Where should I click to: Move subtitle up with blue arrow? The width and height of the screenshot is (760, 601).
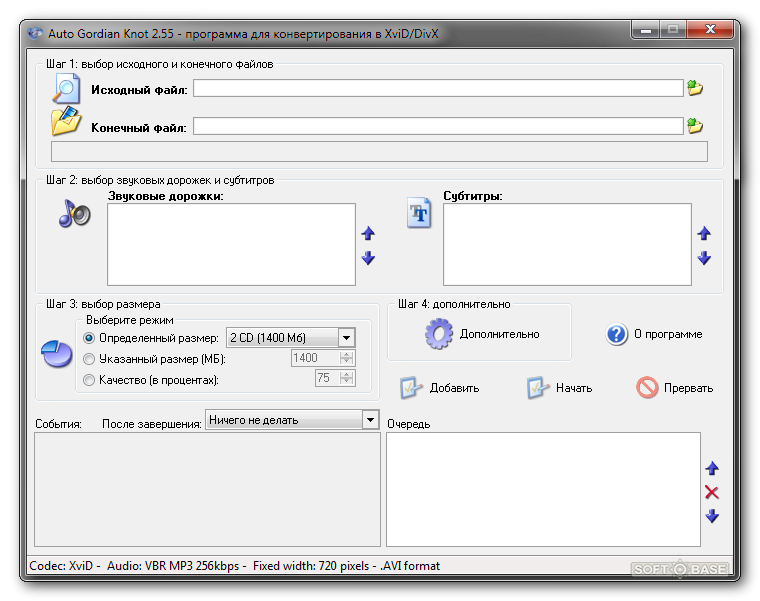tap(704, 234)
